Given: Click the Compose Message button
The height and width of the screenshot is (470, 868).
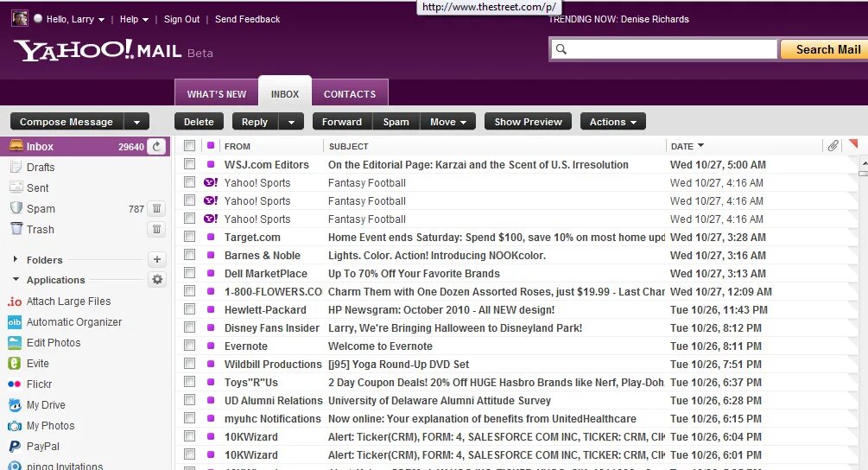Looking at the screenshot, I should [67, 122].
